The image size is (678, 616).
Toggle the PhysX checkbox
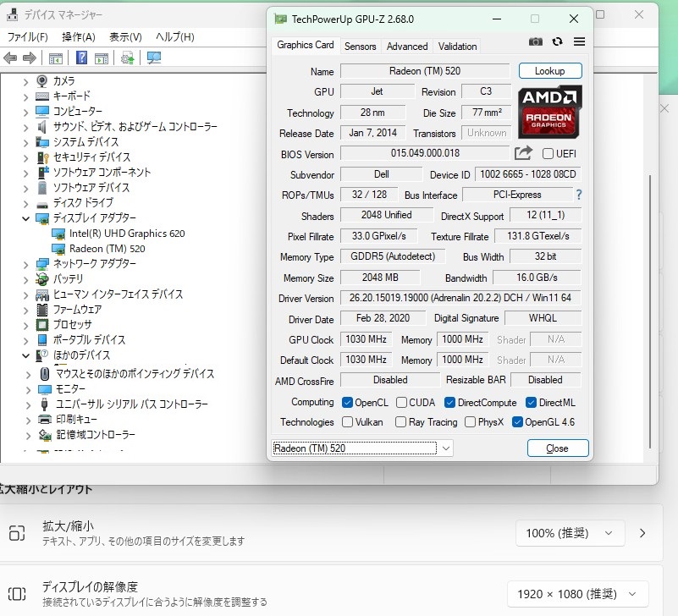(470, 422)
